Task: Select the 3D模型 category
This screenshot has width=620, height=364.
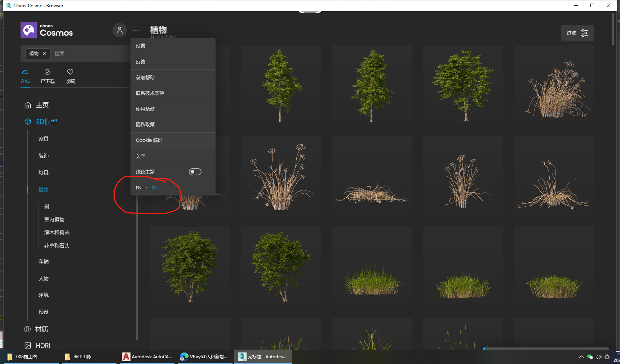Action: [41, 122]
